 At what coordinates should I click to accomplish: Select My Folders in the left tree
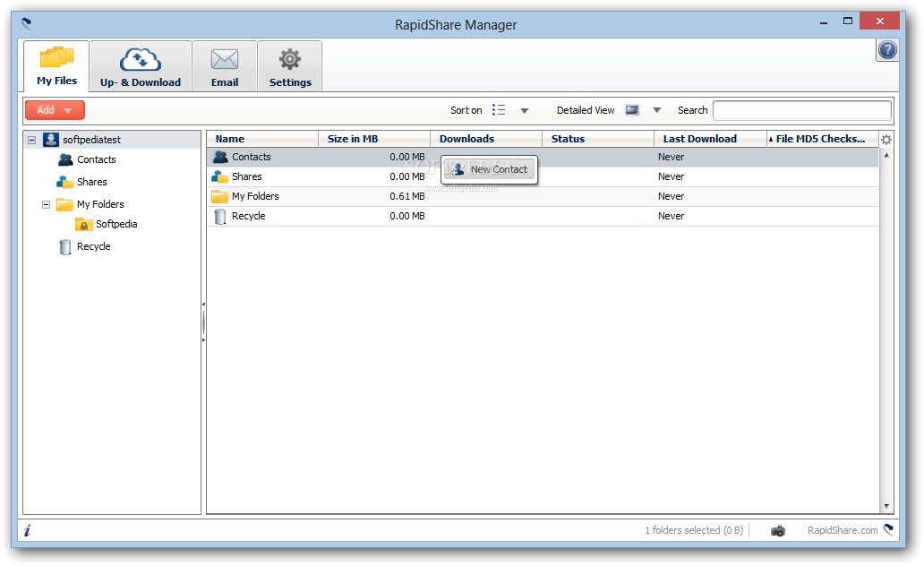(x=100, y=204)
